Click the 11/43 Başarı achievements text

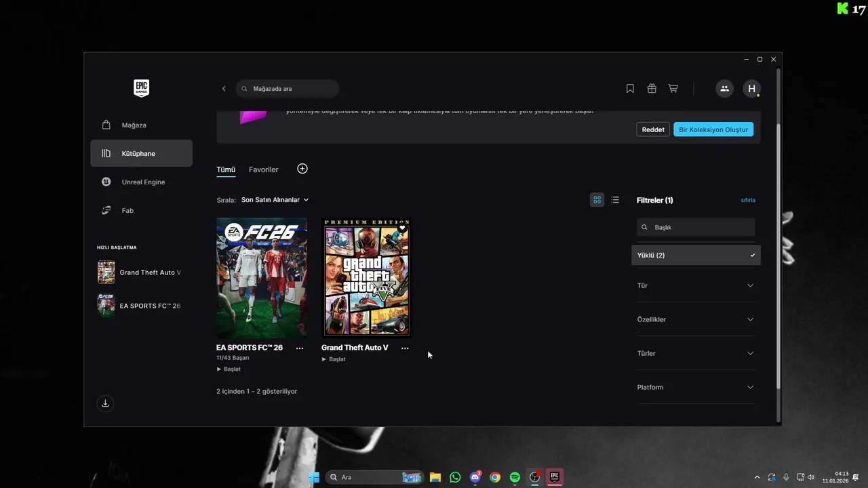coord(233,358)
